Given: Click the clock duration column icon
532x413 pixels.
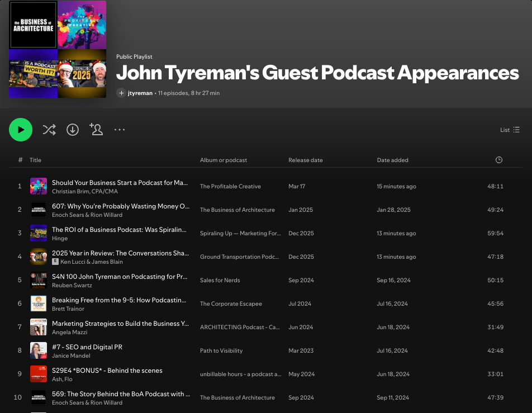Looking at the screenshot, I should click(498, 160).
